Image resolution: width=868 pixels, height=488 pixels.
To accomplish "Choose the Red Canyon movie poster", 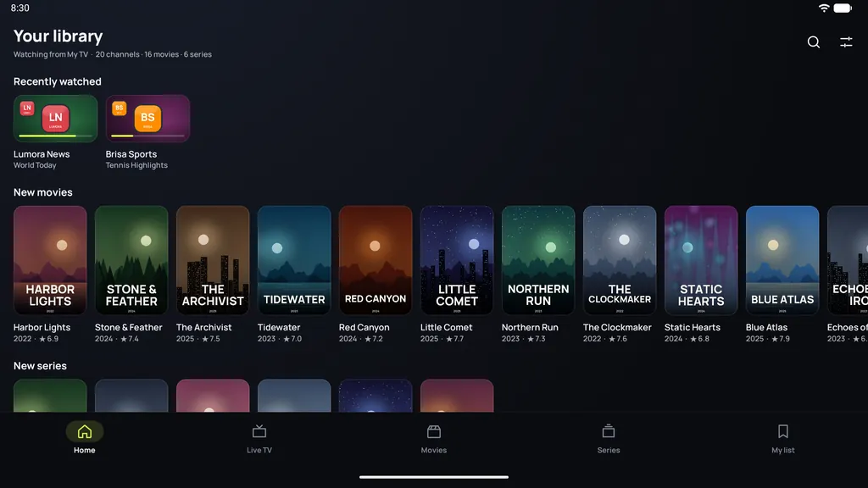I will coord(376,260).
